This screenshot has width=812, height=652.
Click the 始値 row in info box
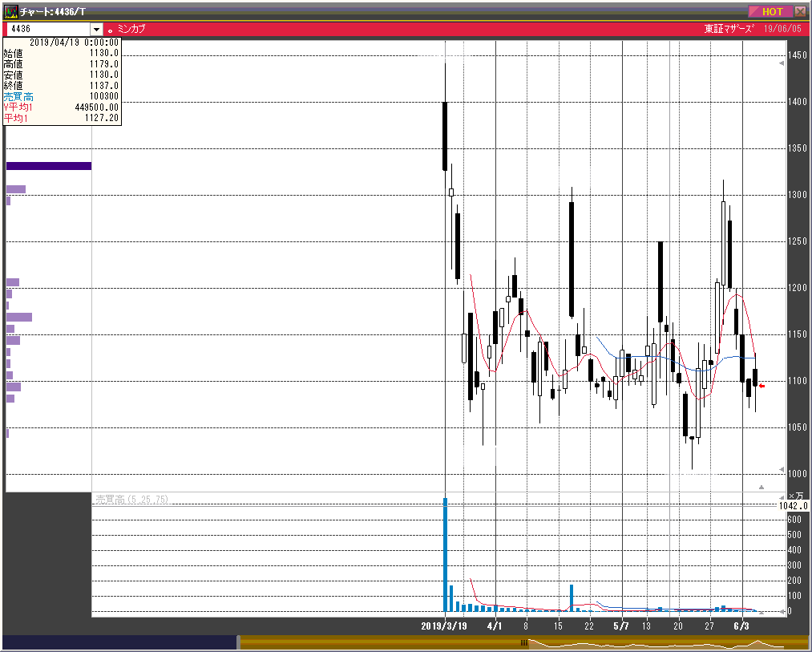coord(61,53)
